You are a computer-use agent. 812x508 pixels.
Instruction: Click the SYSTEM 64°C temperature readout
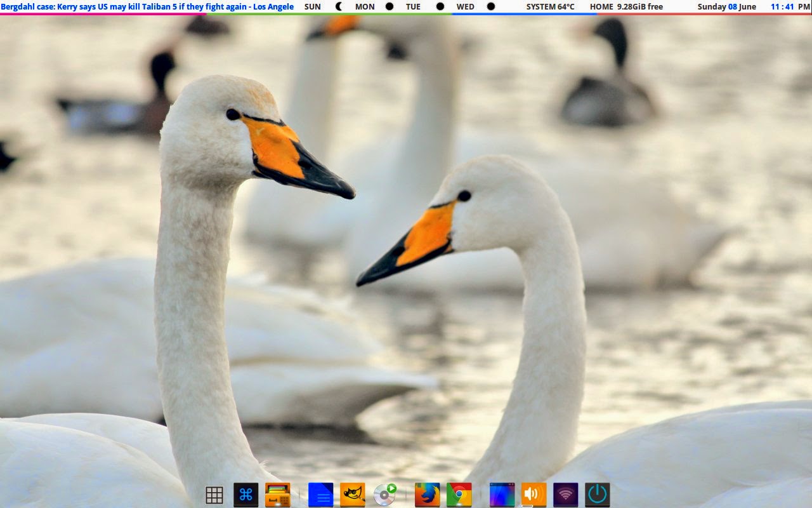tap(551, 6)
